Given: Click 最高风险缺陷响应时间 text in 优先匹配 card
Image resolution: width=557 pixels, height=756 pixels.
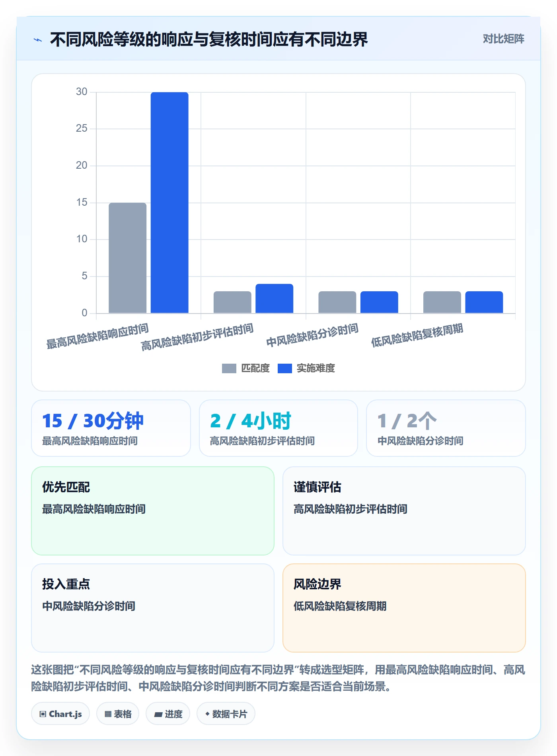Looking at the screenshot, I should 94,509.
